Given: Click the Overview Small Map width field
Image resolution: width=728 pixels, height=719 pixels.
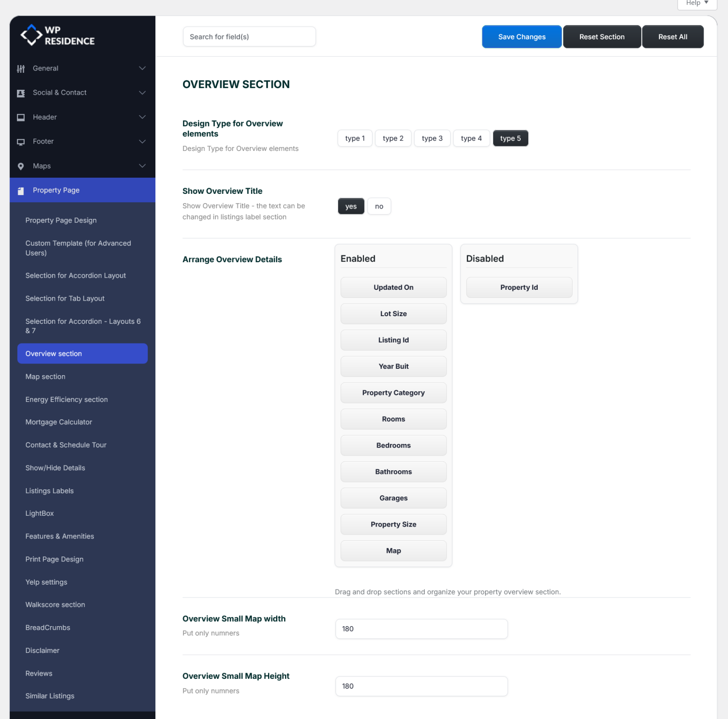Looking at the screenshot, I should [x=421, y=629].
